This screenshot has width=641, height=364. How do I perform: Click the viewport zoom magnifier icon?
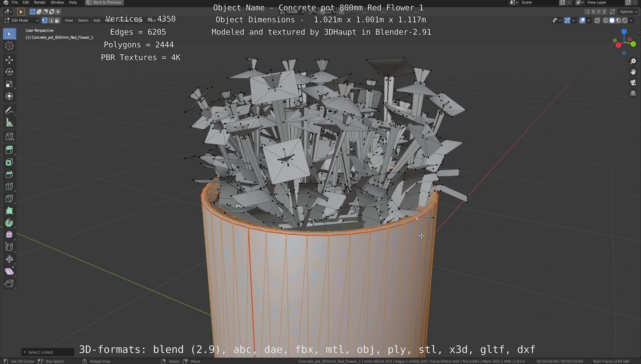tap(633, 61)
